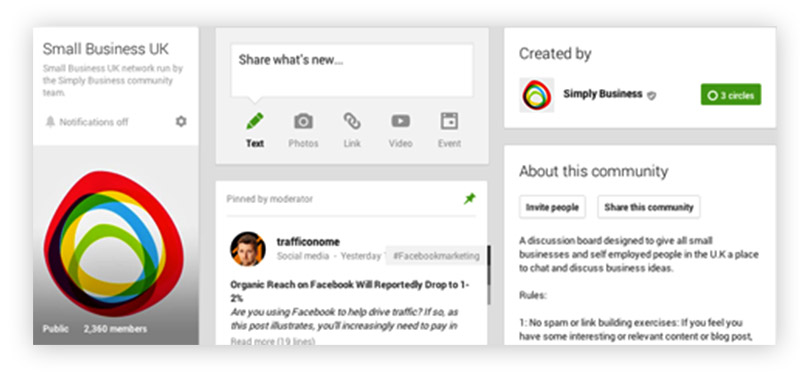Click the Share what's new input box
This screenshot has width=800, height=388.
(352, 70)
